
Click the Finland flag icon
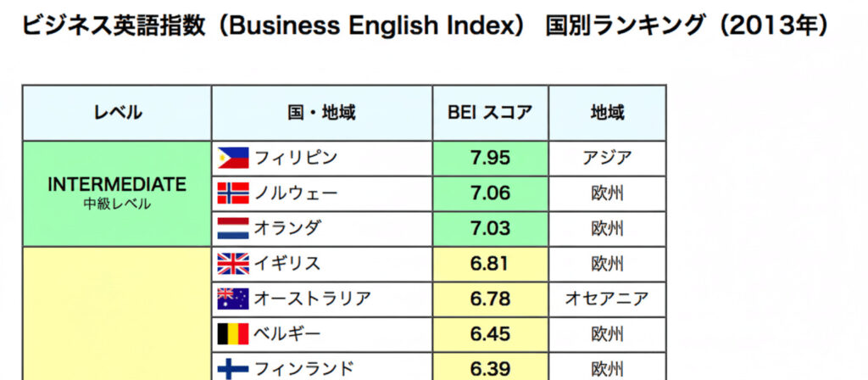point(233,369)
